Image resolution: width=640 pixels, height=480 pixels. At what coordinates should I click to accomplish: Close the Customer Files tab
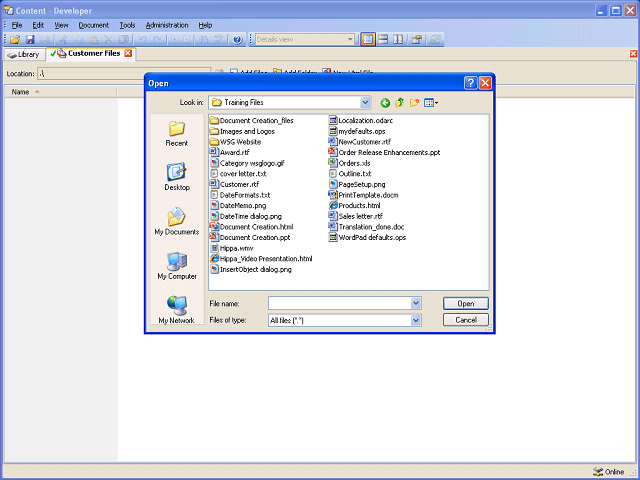[x=128, y=53]
